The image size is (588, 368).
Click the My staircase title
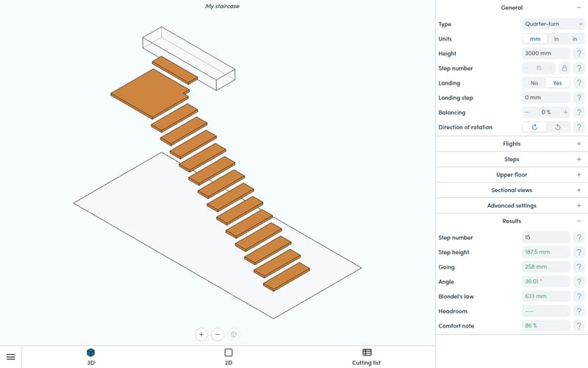tap(222, 6)
